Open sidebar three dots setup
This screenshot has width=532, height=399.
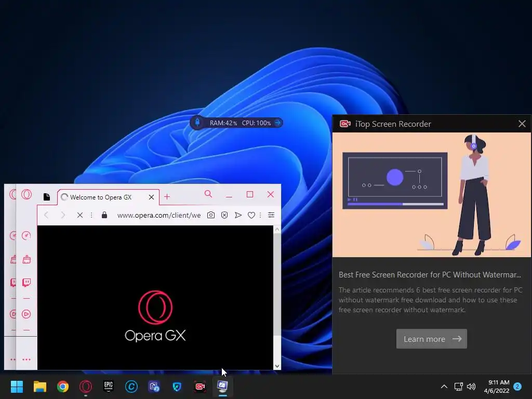pos(26,360)
